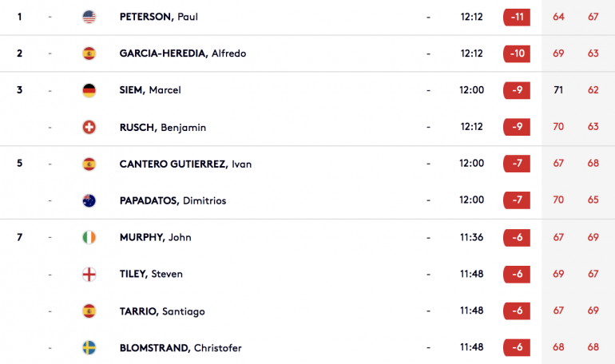The height and width of the screenshot is (364, 615).
Task: Open BLOMSTRAND, Christofer player entry
Action: click(181, 347)
